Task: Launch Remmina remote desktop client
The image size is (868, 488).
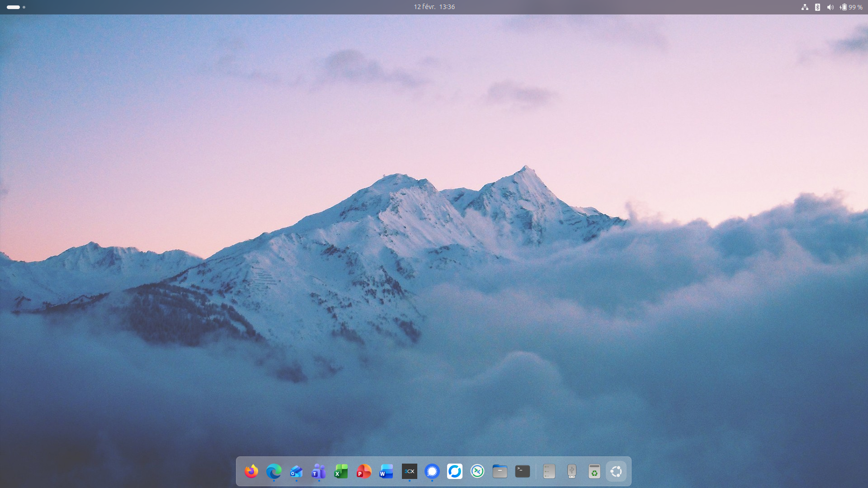Action: (x=477, y=471)
